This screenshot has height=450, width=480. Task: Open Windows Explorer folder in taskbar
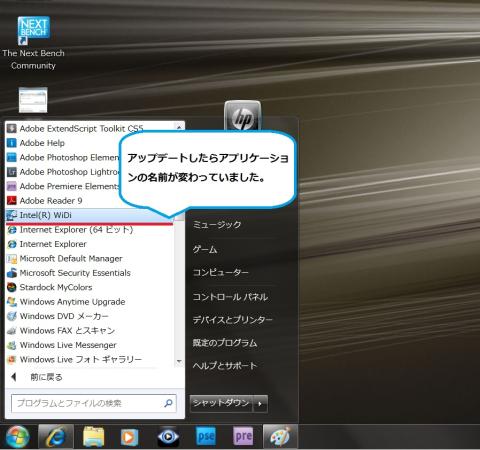(93, 437)
